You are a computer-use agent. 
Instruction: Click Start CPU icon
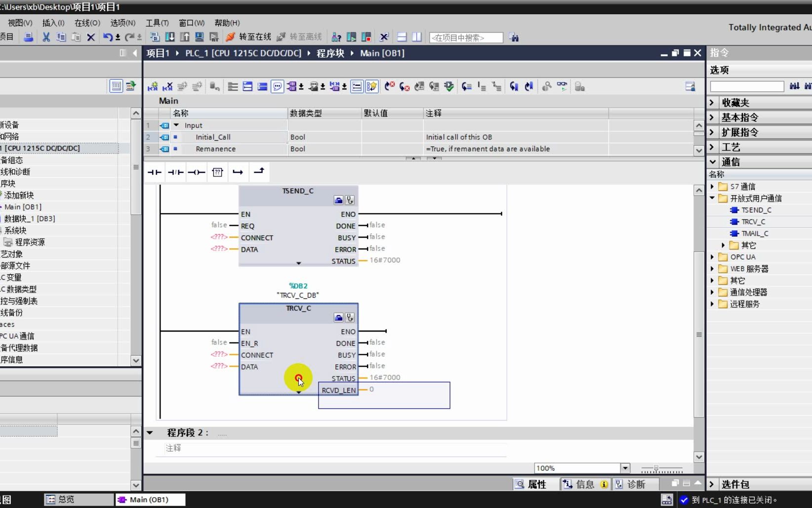click(351, 37)
